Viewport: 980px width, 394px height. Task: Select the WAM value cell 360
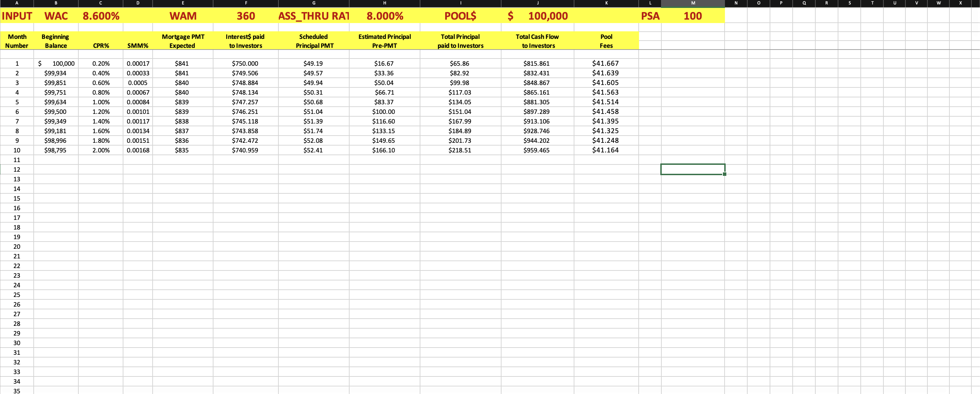246,16
